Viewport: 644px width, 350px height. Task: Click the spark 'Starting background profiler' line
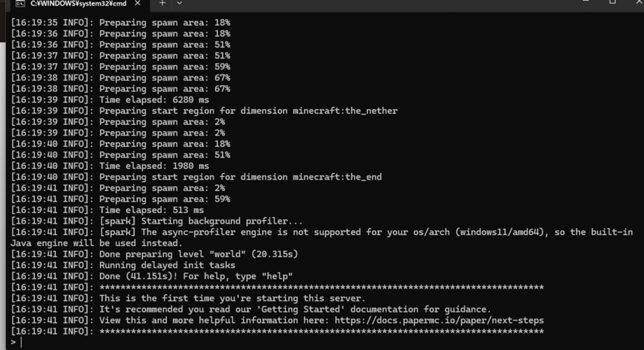(157, 221)
